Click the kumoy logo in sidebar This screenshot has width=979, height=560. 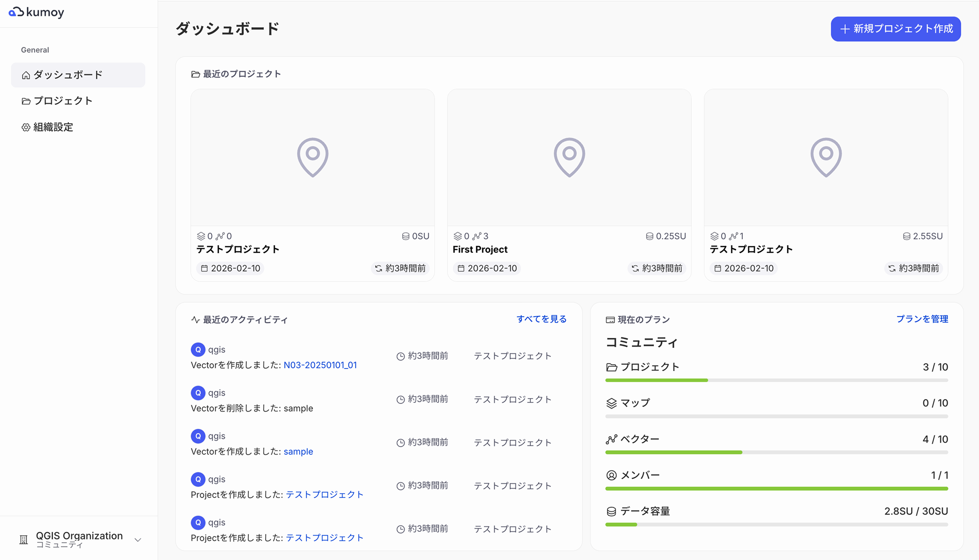click(35, 12)
